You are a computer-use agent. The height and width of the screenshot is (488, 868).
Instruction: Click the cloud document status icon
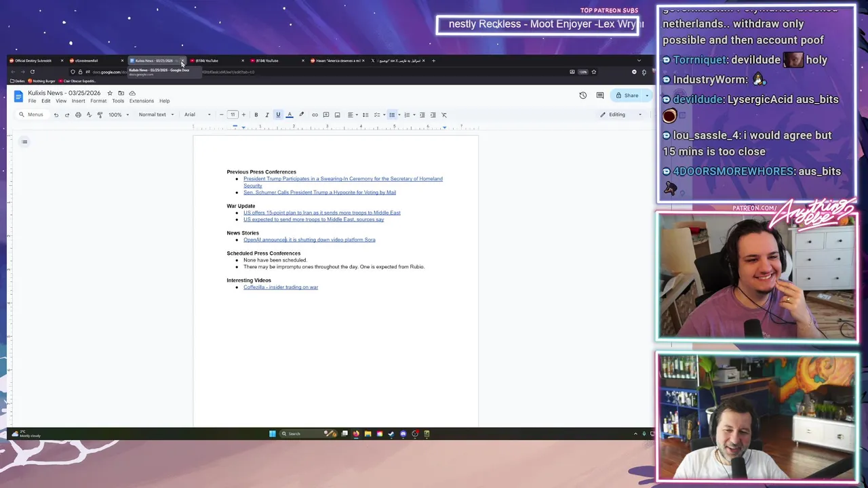coord(132,93)
